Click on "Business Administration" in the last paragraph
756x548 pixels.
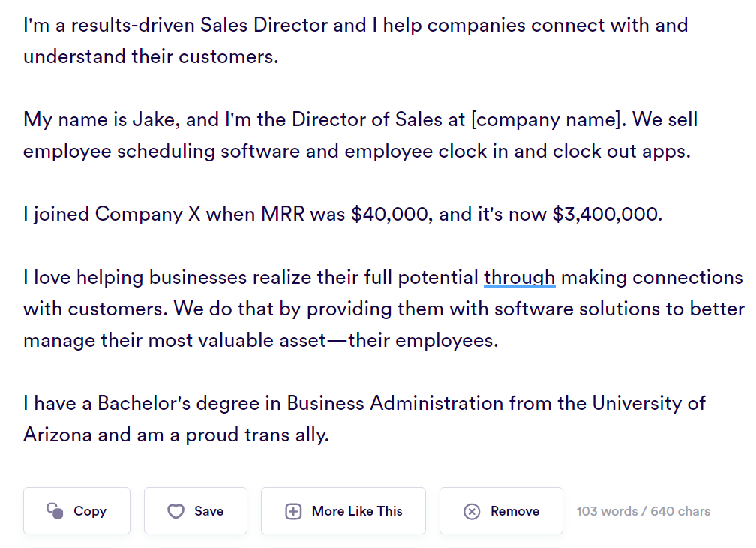click(x=394, y=403)
